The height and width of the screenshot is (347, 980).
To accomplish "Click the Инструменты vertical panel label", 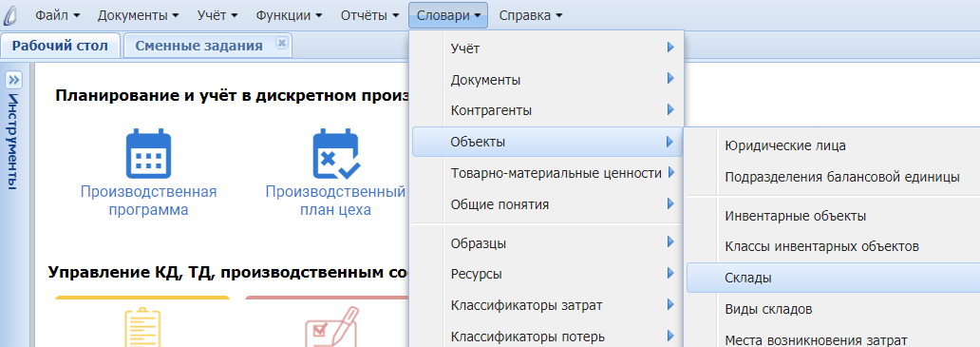I will coord(13,142).
